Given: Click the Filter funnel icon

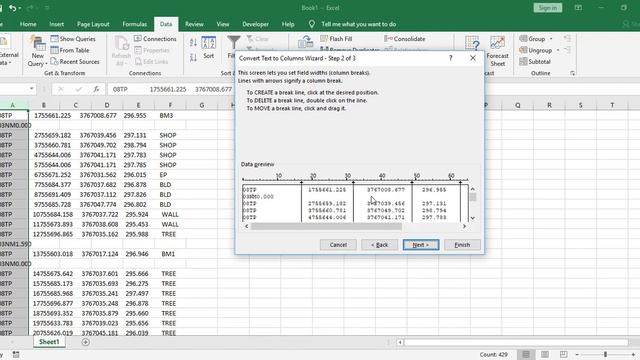Looking at the screenshot, I should click(x=233, y=43).
